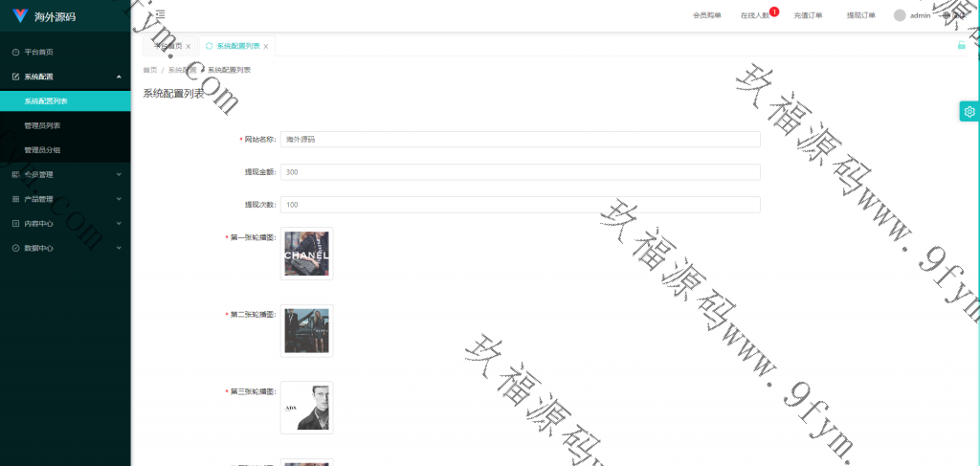Close the 平台首页 tab
Screen dimensions: 980x466
click(189, 46)
